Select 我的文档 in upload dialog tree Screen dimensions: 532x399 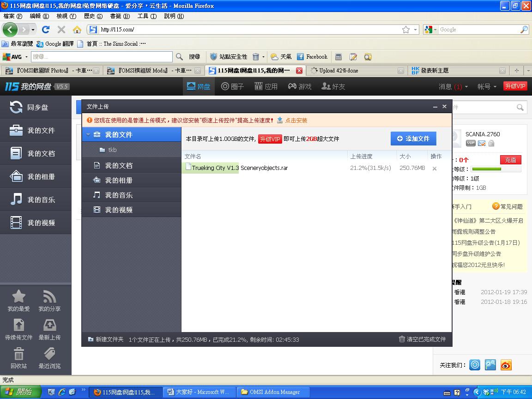pos(132,165)
